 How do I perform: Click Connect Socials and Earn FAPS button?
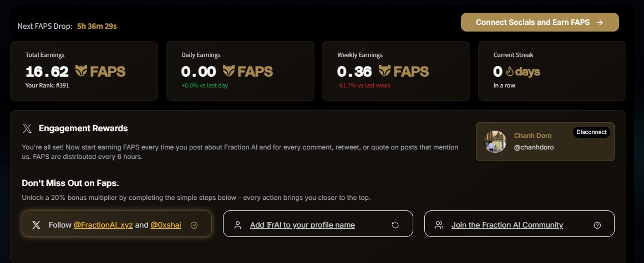[540, 22]
